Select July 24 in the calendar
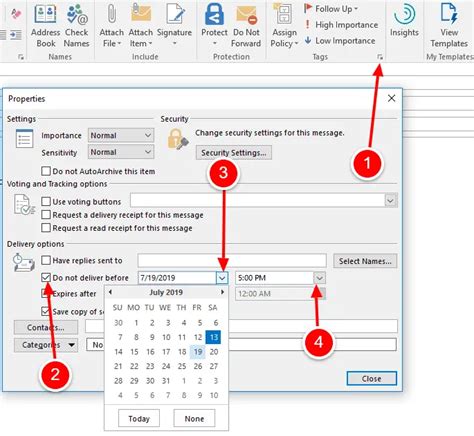 click(x=166, y=366)
